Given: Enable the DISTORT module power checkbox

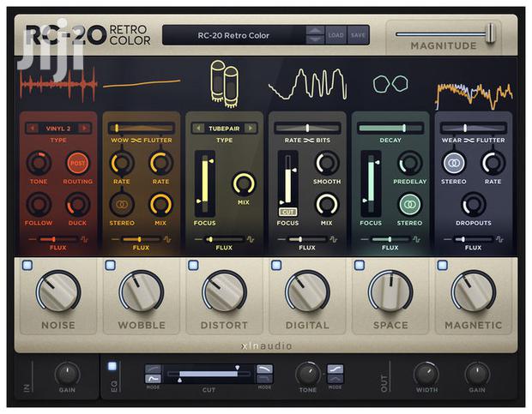Looking at the screenshot, I should [193, 265].
